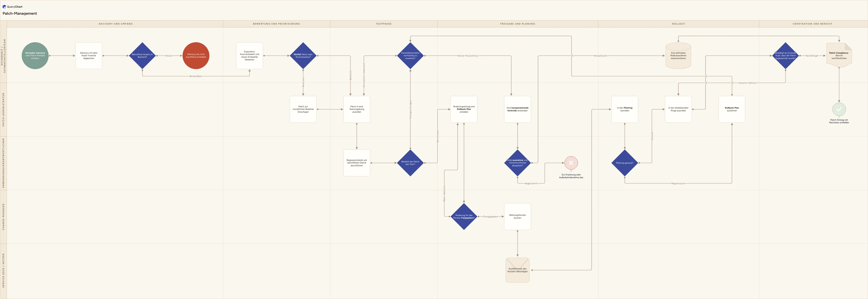Image resolution: width=868 pixels, height=299 pixels.
Task: Select the red X termination circle icon
Action: click(571, 163)
